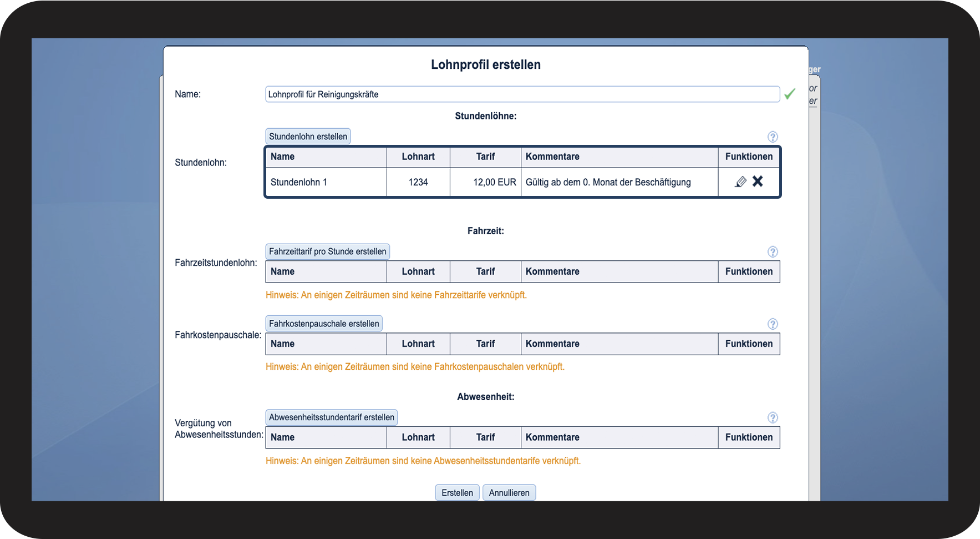The width and height of the screenshot is (980, 539).
Task: Click Tarif header in the Fahrkostenpauschale table
Action: coord(485,344)
